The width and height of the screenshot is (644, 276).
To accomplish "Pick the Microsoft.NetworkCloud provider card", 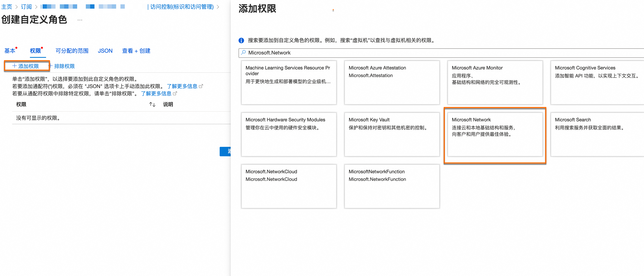I will [289, 186].
